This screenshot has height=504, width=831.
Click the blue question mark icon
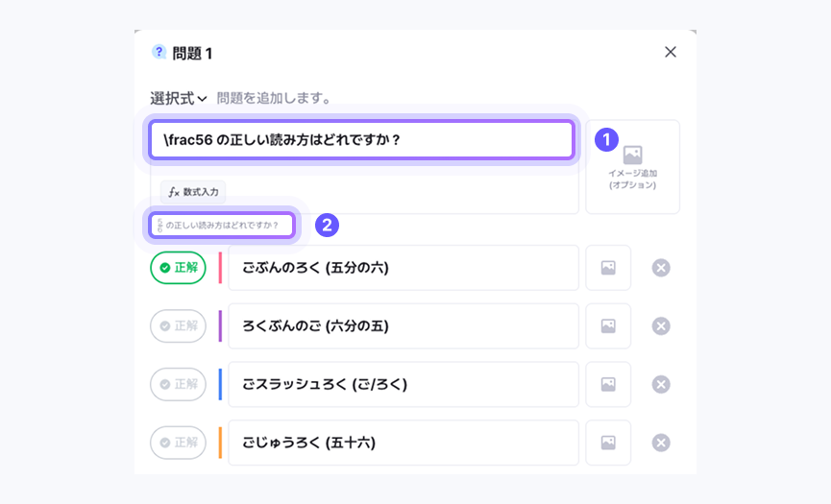pos(159,52)
